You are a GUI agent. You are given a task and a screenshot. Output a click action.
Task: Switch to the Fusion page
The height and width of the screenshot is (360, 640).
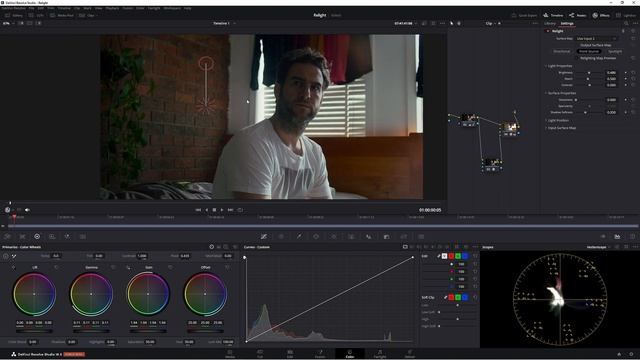coord(320,353)
